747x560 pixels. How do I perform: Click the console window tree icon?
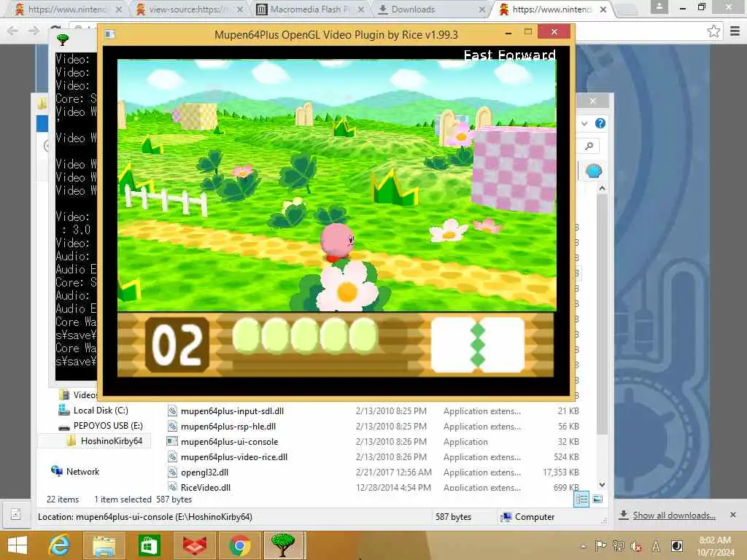point(63,40)
